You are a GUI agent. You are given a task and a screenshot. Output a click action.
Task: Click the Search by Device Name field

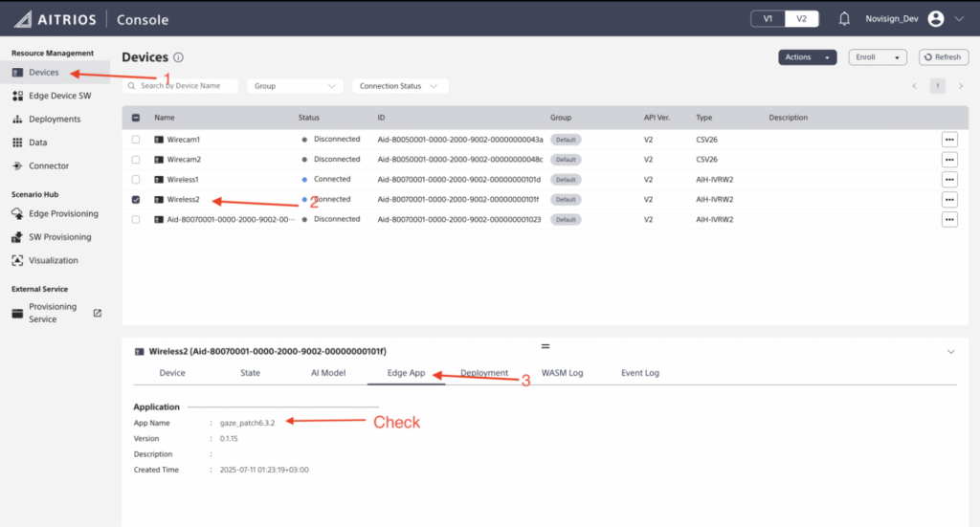click(182, 86)
